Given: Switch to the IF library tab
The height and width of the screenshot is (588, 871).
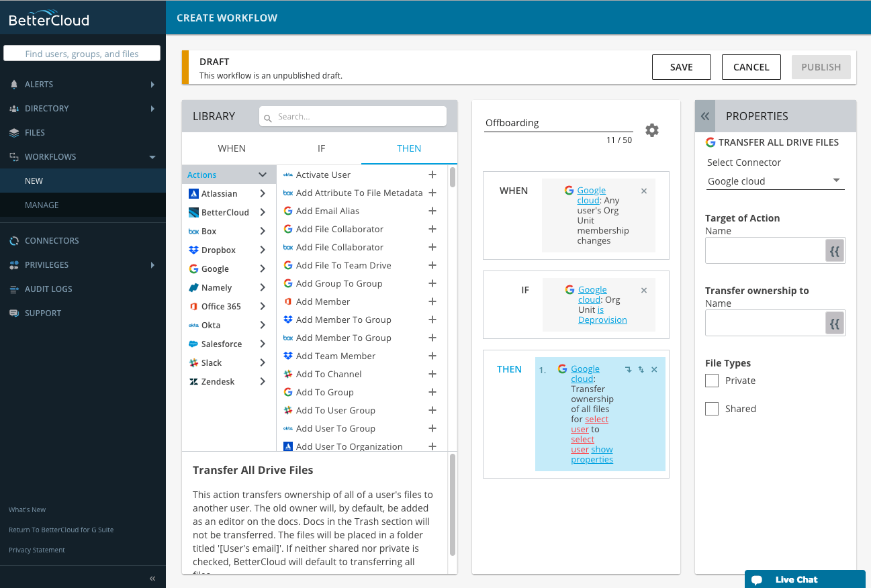Looking at the screenshot, I should 321,148.
